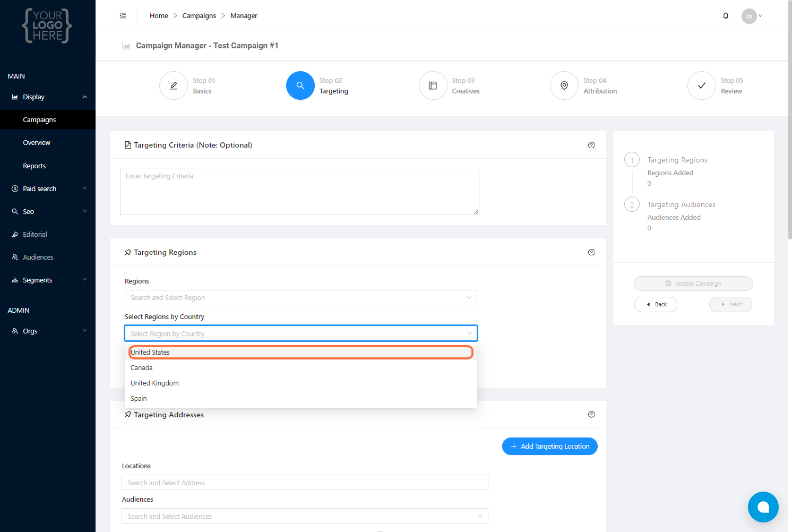
Task: Open the chat support bubble
Action: coord(763,507)
